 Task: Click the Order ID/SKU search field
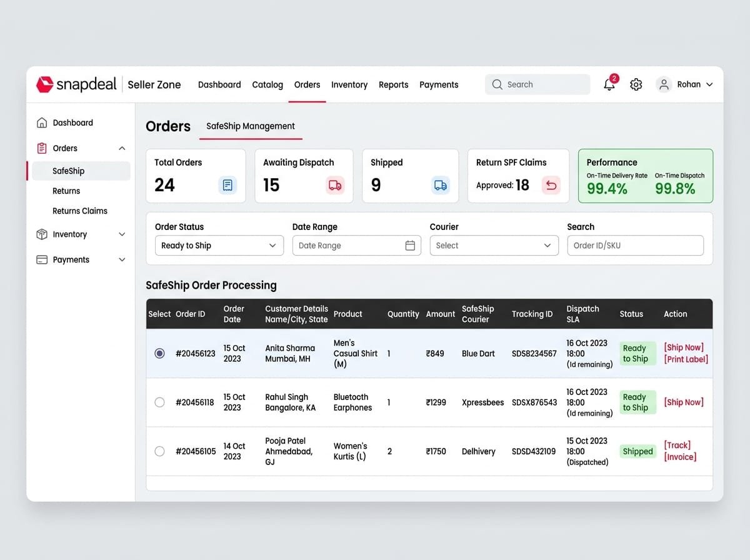tap(635, 246)
